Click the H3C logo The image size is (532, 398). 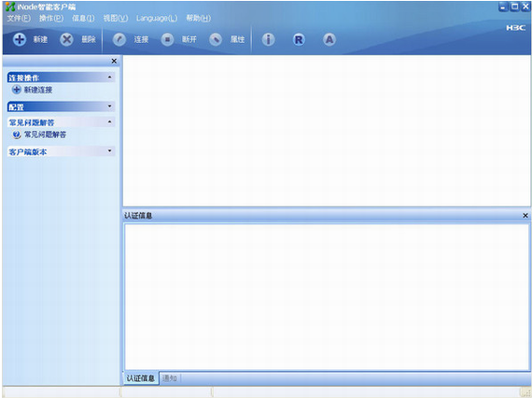pos(516,28)
